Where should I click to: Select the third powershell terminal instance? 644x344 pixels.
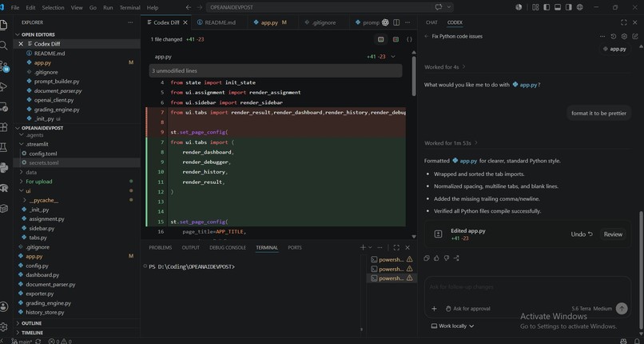(x=392, y=278)
